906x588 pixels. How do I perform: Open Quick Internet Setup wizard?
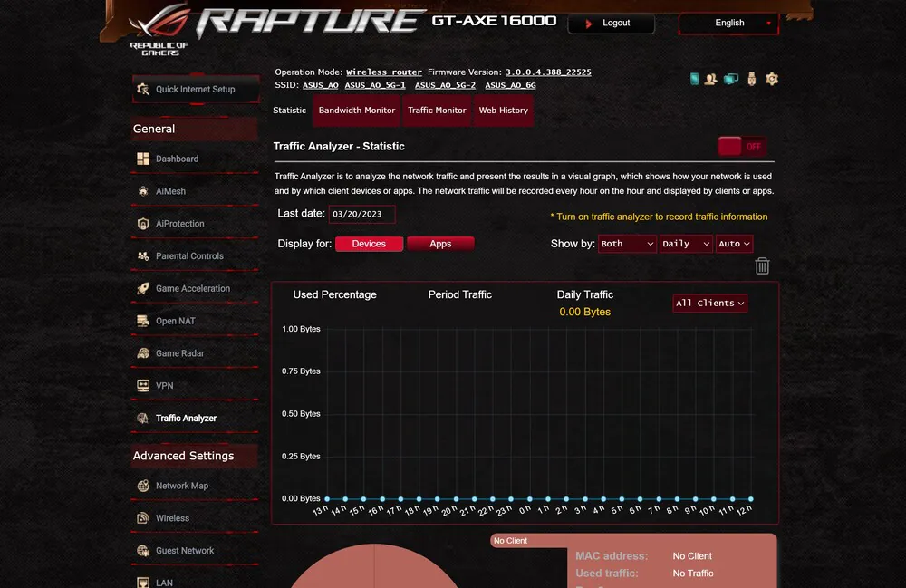tap(196, 89)
